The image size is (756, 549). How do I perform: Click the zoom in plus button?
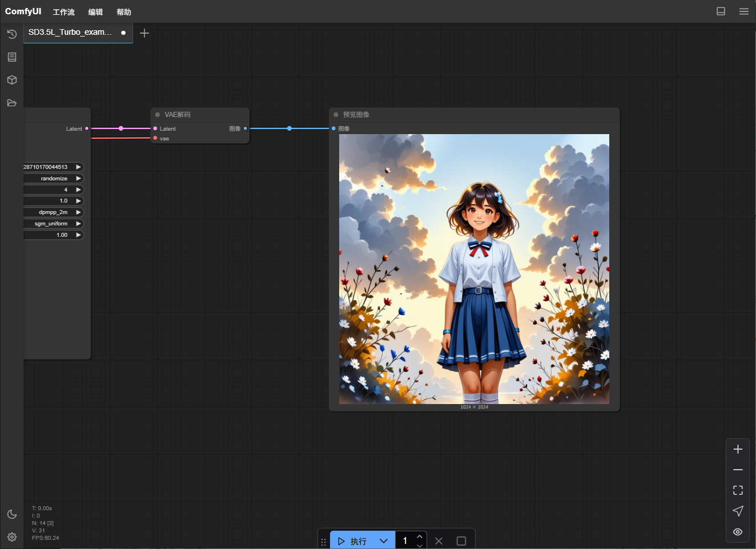[738, 449]
